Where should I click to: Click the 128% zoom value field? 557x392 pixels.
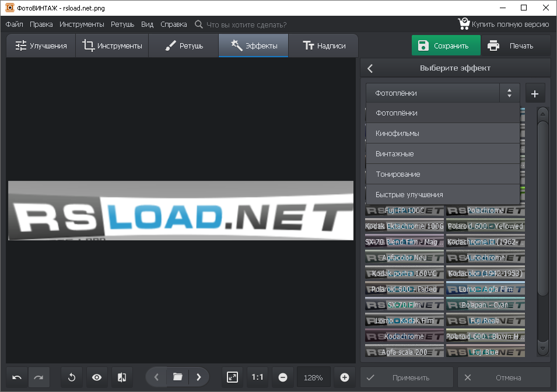313,377
